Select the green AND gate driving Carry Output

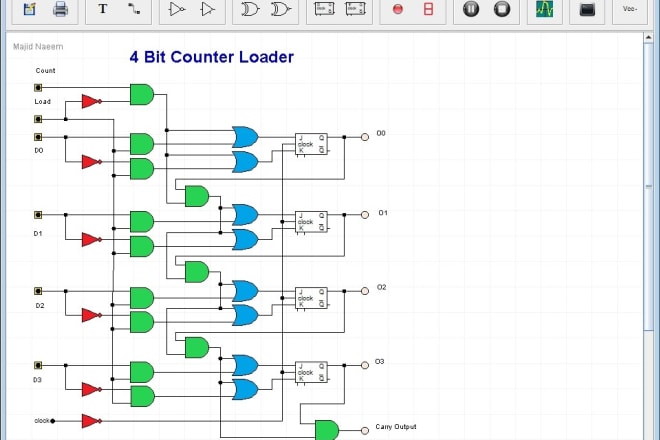tap(327, 430)
